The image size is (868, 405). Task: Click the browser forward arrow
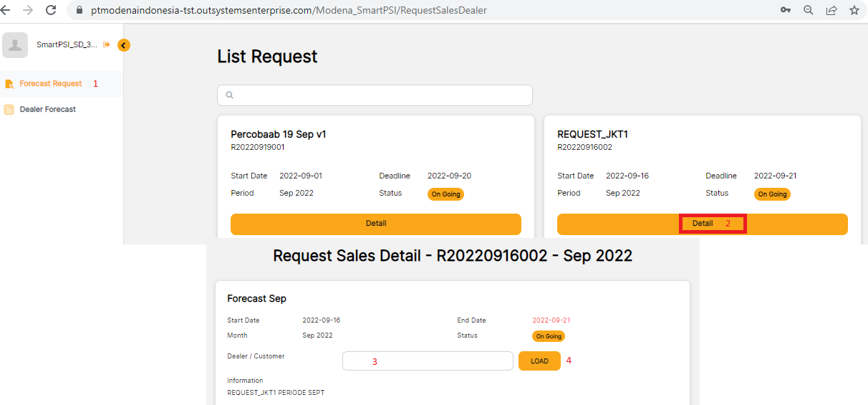coord(28,11)
